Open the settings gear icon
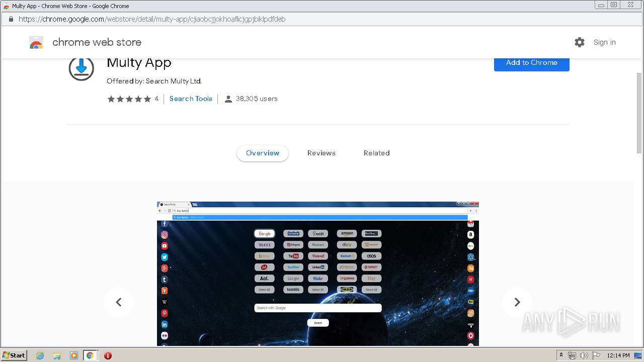 click(580, 42)
